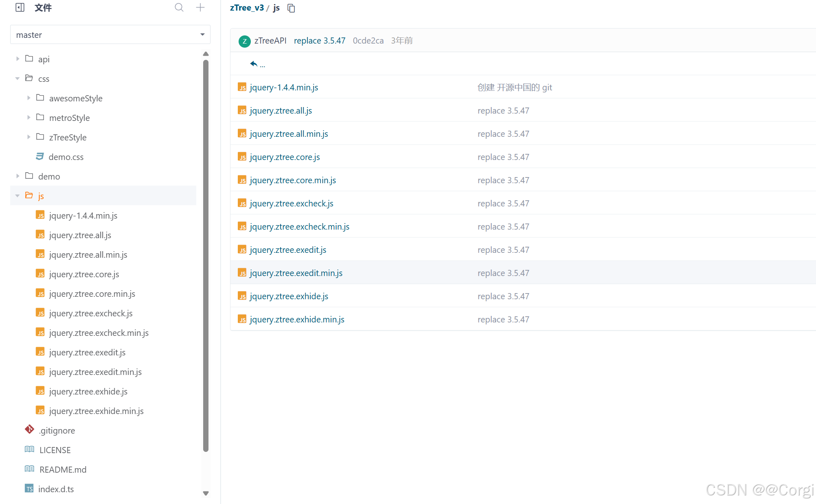The image size is (816, 504).
Task: Copy path icon next to js breadcrumb
Action: [291, 8]
